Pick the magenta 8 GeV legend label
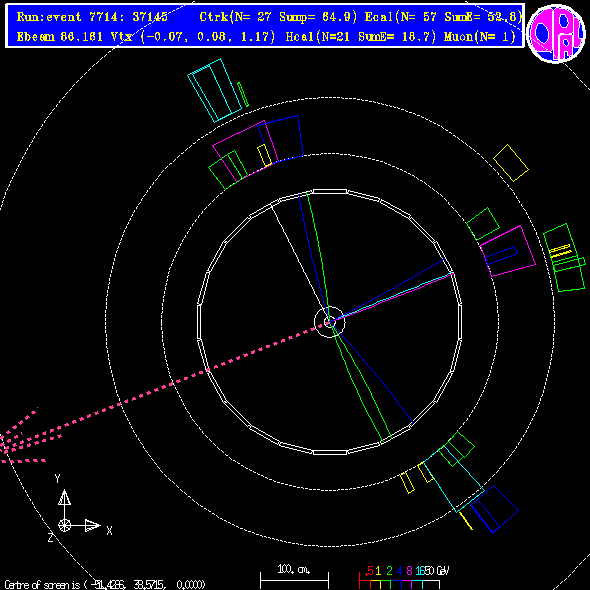 [x=409, y=571]
